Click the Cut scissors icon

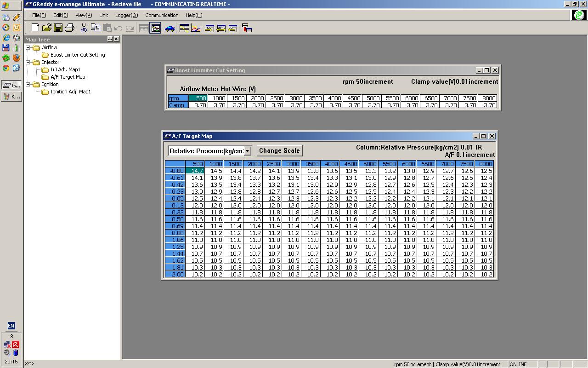pyautogui.click(x=84, y=28)
